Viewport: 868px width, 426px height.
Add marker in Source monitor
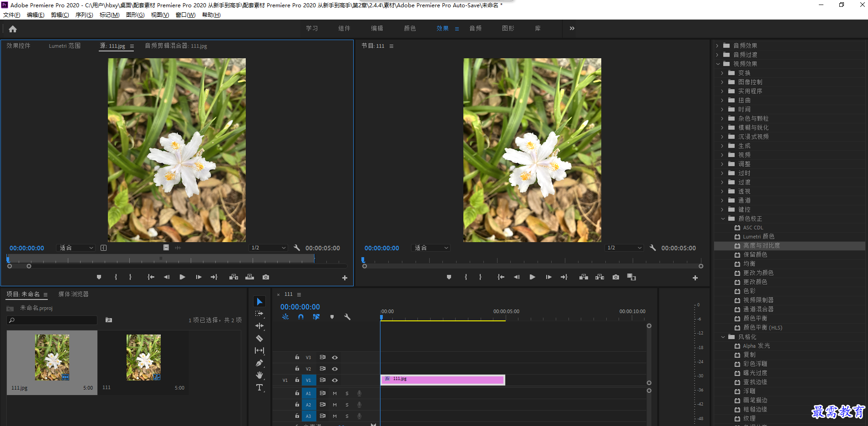pos(99,277)
